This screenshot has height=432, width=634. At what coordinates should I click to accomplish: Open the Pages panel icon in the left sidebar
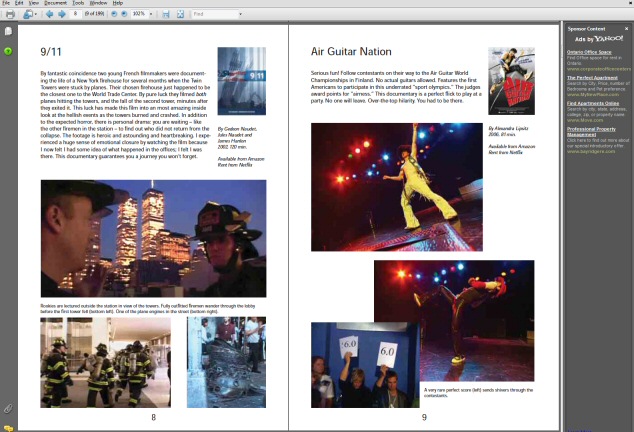coord(8,31)
